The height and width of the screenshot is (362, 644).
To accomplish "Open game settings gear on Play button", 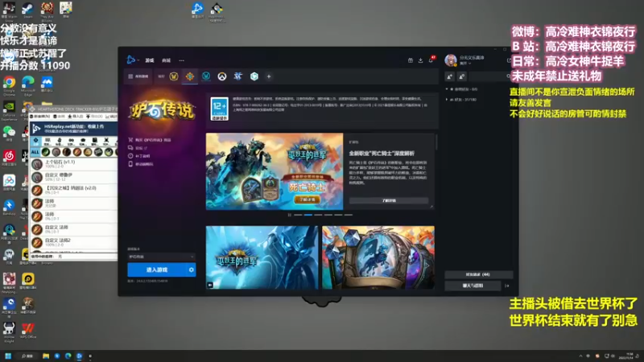I will pyautogui.click(x=192, y=269).
